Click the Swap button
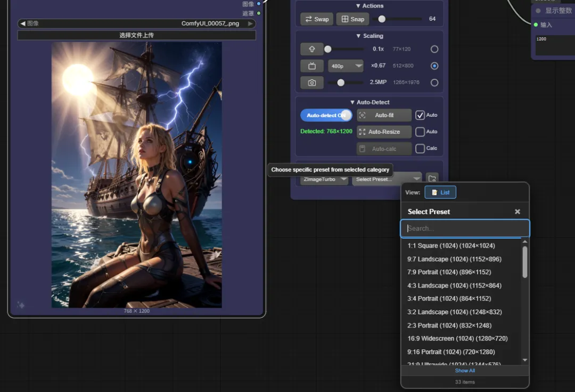 (317, 19)
